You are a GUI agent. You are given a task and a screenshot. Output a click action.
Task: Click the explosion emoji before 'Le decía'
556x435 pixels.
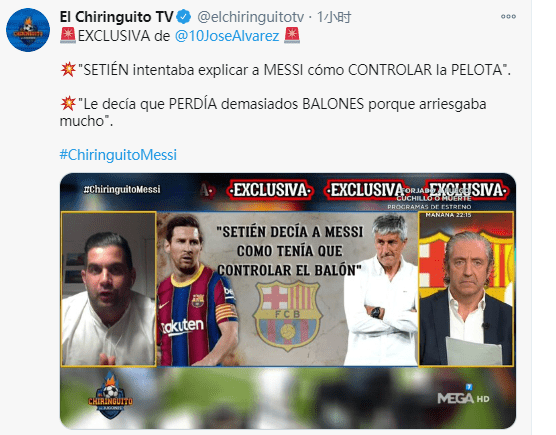[x=68, y=103]
